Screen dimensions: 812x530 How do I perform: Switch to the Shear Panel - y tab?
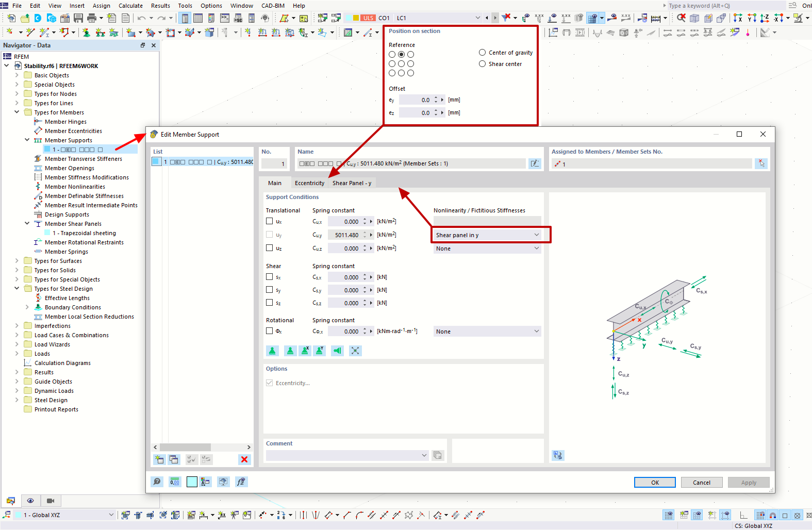coord(352,183)
